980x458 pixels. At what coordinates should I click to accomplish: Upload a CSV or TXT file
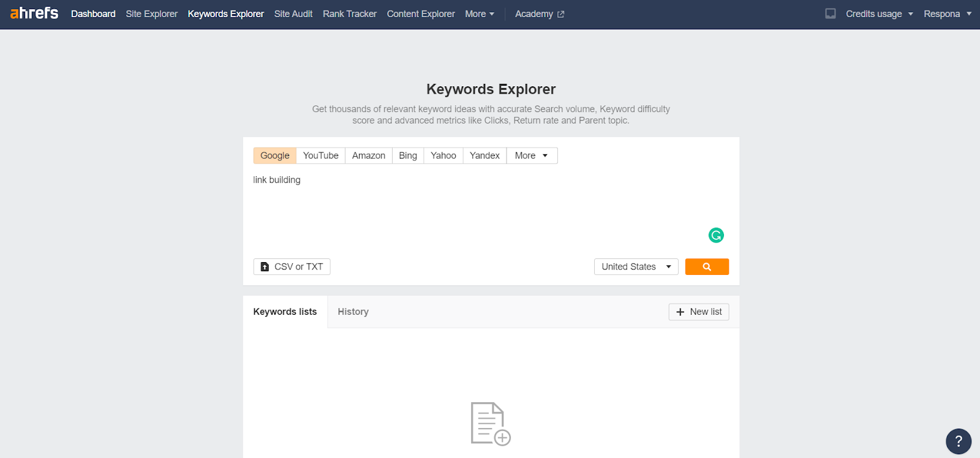[x=292, y=267]
